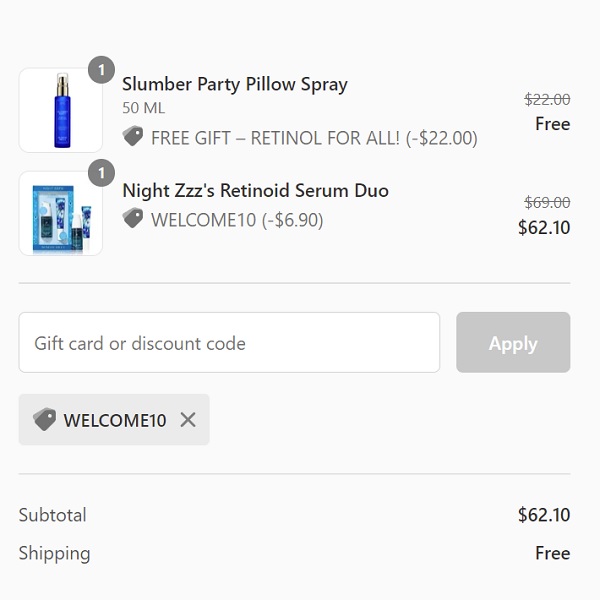Remove the WELCOME10 discount code with X
The height and width of the screenshot is (600, 600).
tap(188, 420)
